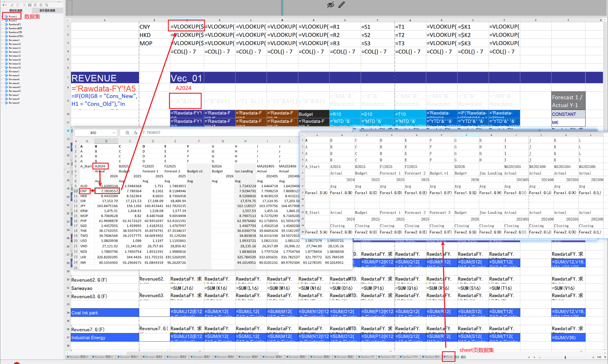Click the horizontal scrollbar of main sheet
This screenshot has width=608, height=364.
202,353
